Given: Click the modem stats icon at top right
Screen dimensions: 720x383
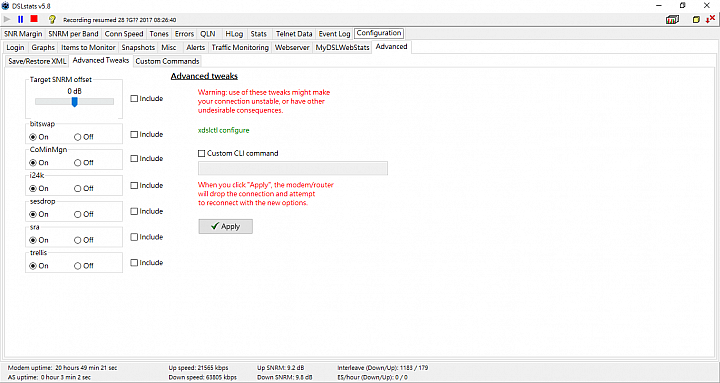Looking at the screenshot, I should coord(673,19).
